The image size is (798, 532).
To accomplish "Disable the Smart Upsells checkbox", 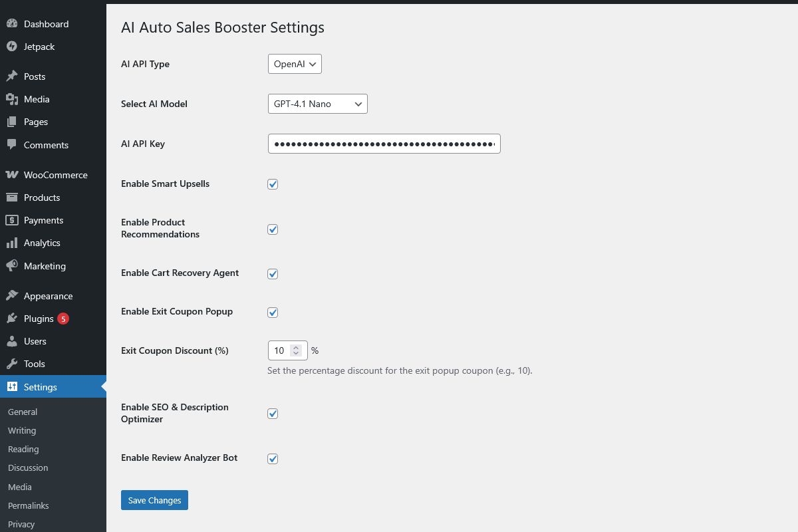I will click(273, 184).
